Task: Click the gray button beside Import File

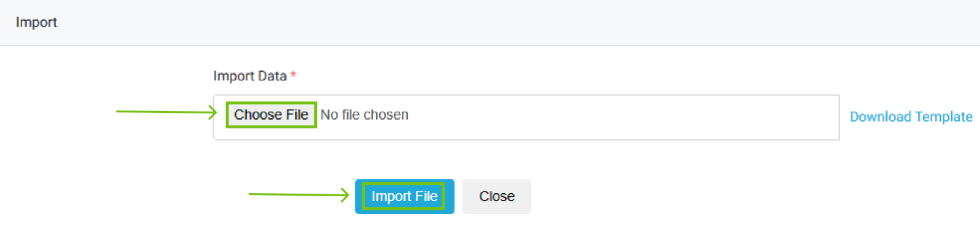Action: pyautogui.click(x=497, y=196)
